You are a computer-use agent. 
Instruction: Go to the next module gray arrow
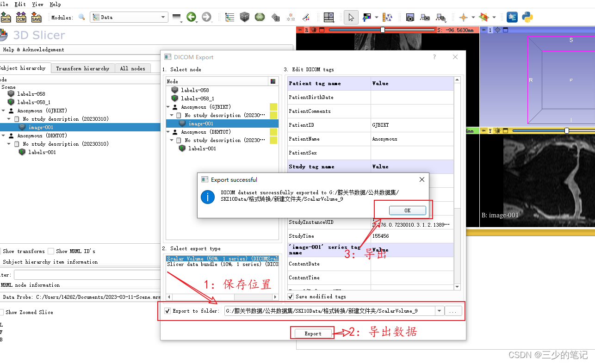(x=206, y=17)
